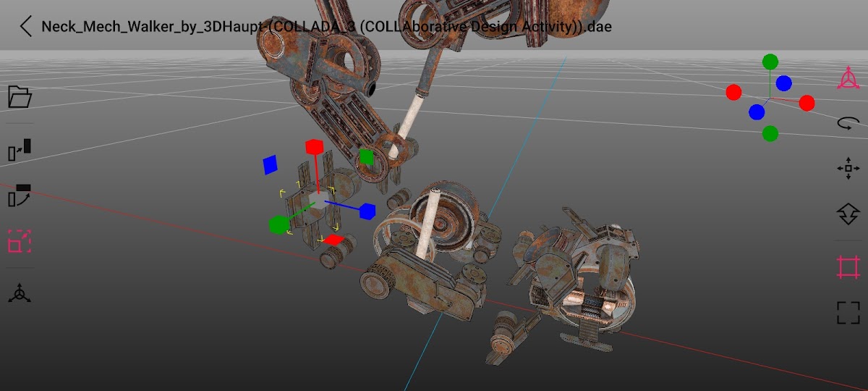This screenshot has height=391, width=868.
Task: Select the orbit rotate view icon
Action: (848, 124)
